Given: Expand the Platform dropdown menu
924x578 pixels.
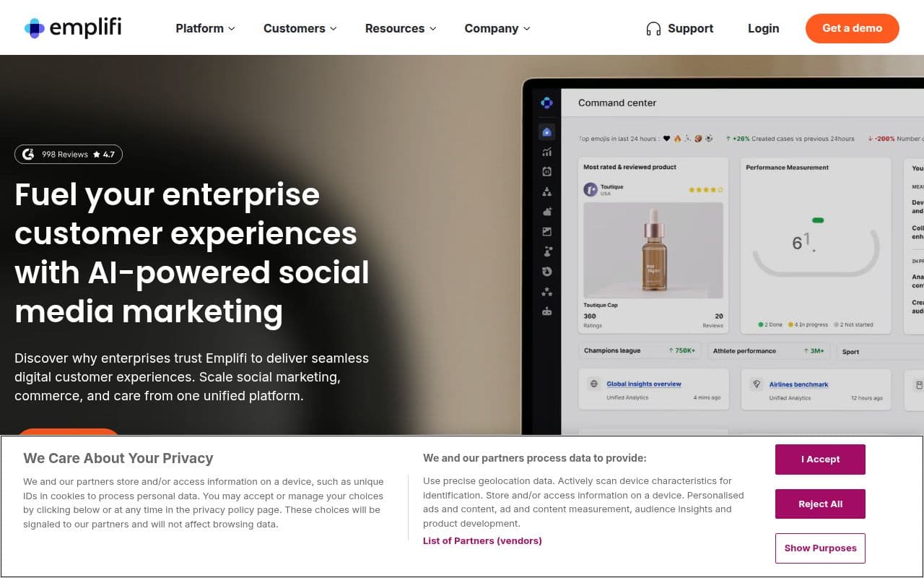Looking at the screenshot, I should 205,28.
